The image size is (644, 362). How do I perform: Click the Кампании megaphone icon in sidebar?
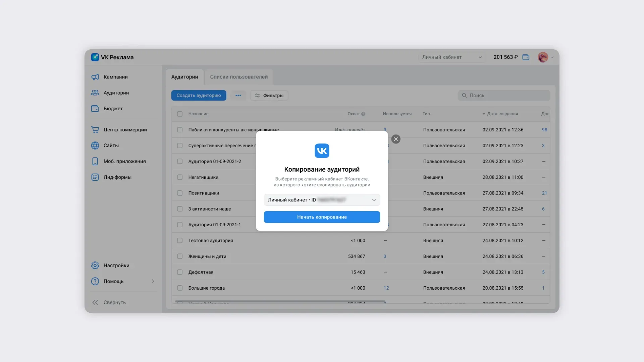pos(95,77)
